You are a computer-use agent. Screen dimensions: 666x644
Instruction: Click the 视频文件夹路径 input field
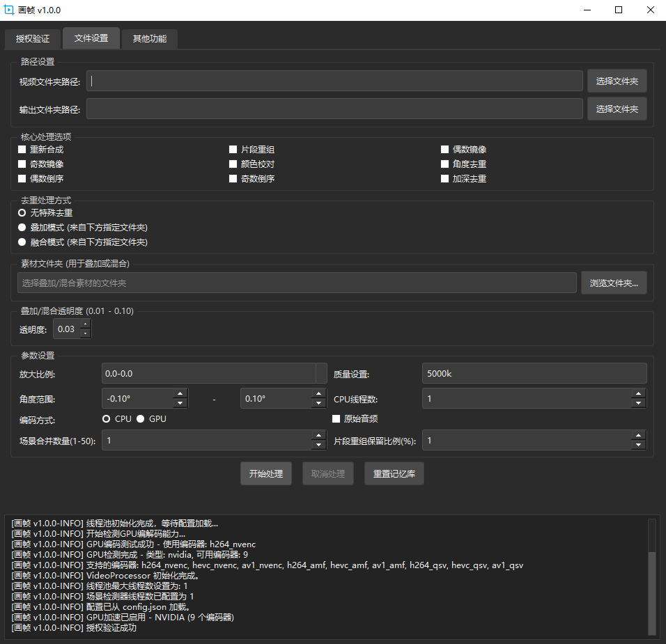pos(334,81)
